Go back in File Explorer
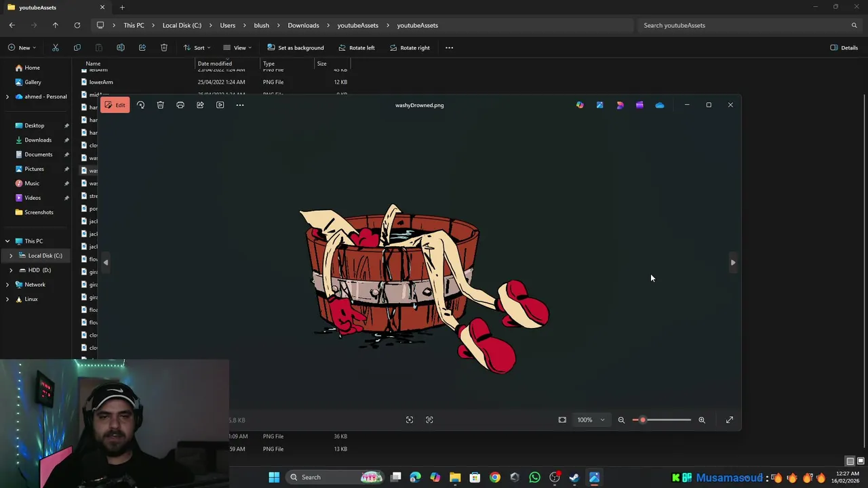The image size is (868, 488). [x=12, y=25]
